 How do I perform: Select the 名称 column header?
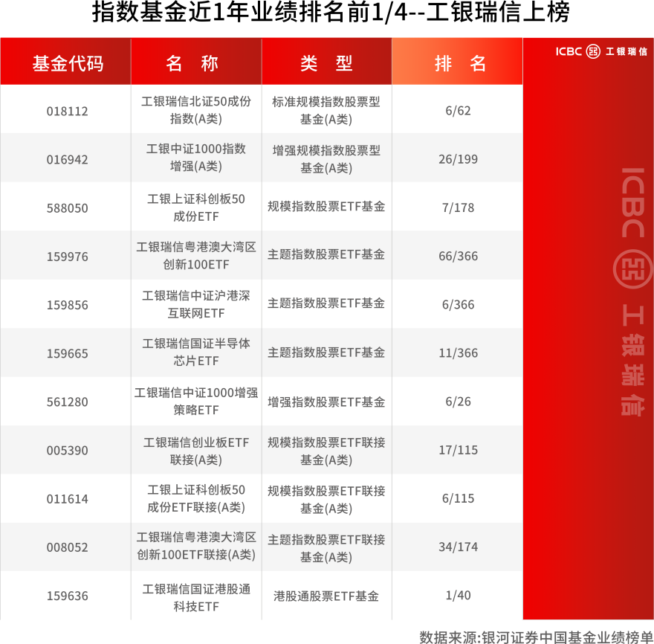tap(196, 62)
